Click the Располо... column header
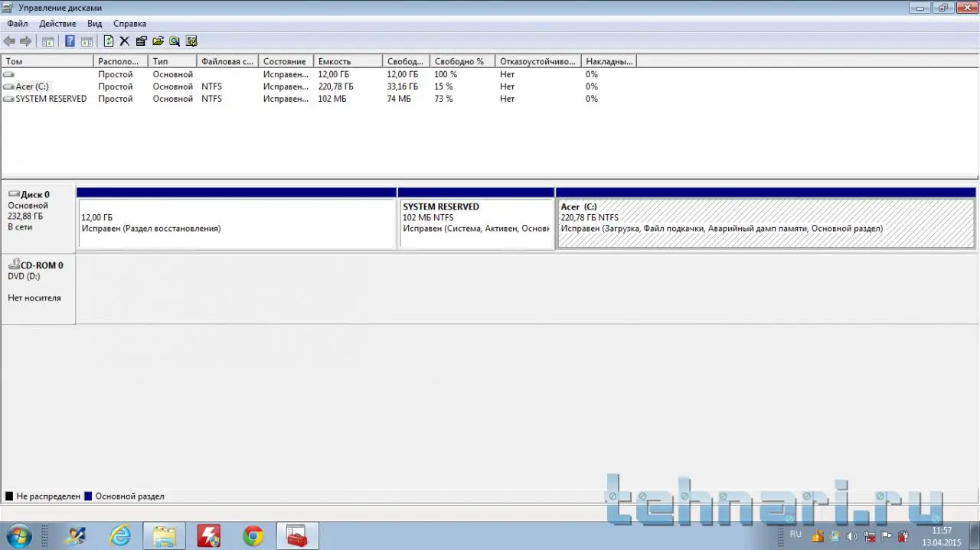The height and width of the screenshot is (550, 980). 121,61
